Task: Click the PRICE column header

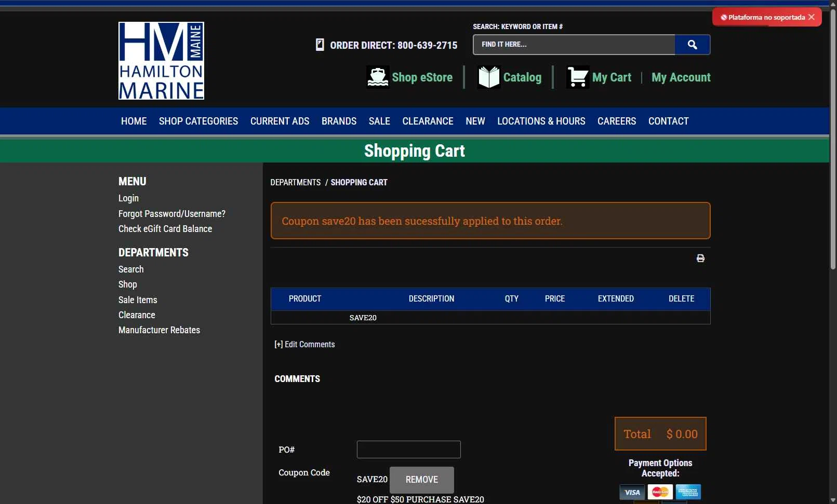Action: pos(554,298)
